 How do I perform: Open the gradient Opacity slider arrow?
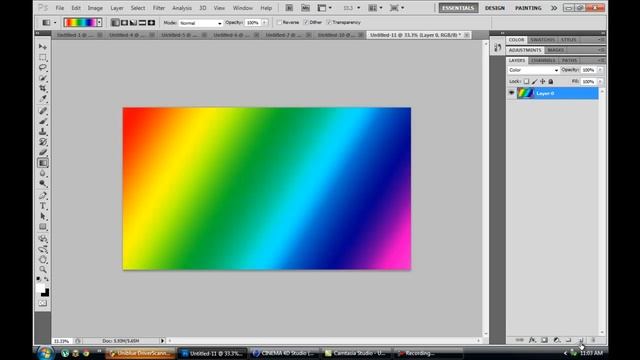[264, 22]
